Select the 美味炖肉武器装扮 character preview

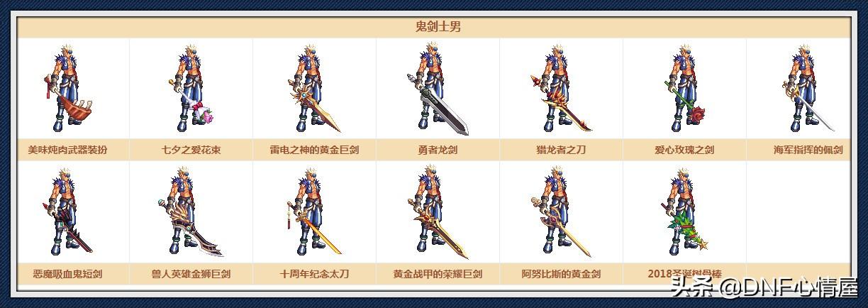coord(69,89)
